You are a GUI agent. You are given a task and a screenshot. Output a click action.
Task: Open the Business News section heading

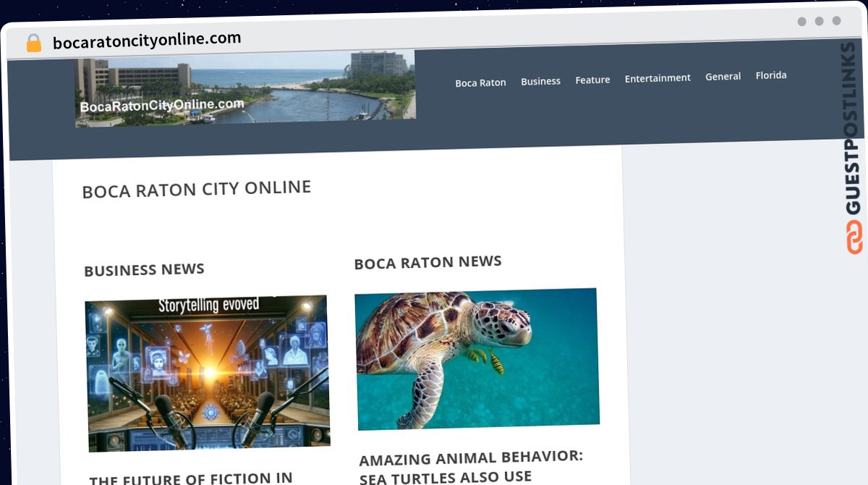[x=144, y=270]
